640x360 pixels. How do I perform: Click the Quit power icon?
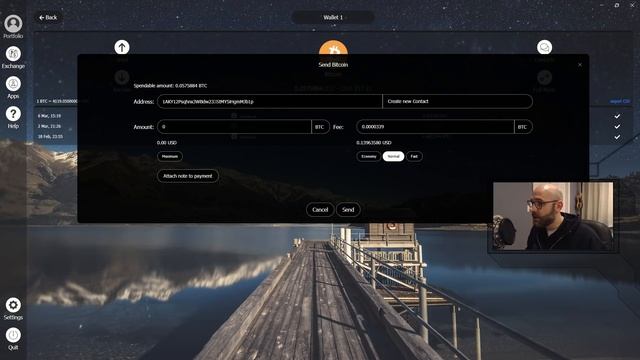click(13, 335)
